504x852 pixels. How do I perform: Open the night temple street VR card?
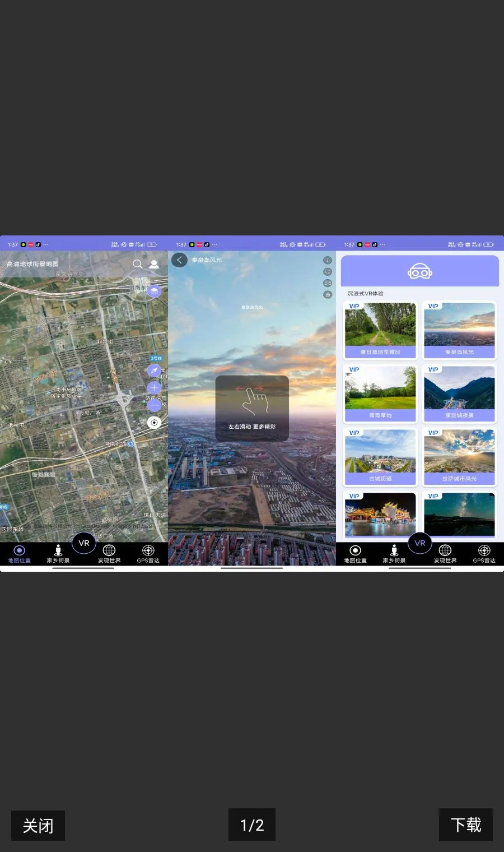[x=380, y=515]
